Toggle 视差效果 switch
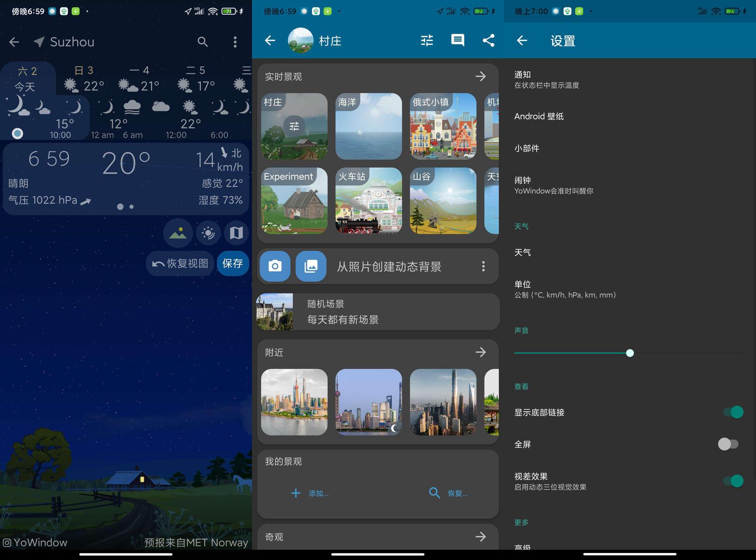Screen dimensions: 756x560 click(733, 481)
